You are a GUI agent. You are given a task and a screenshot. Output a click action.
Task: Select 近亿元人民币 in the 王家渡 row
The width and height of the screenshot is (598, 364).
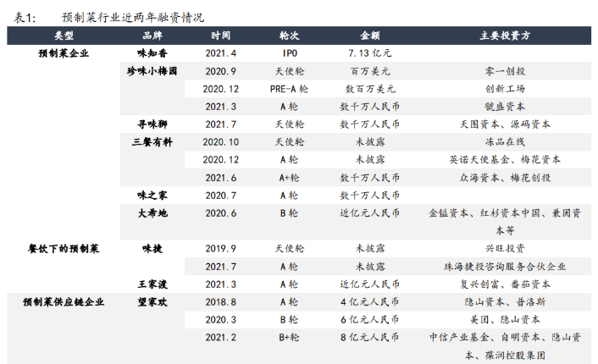pos(370,284)
